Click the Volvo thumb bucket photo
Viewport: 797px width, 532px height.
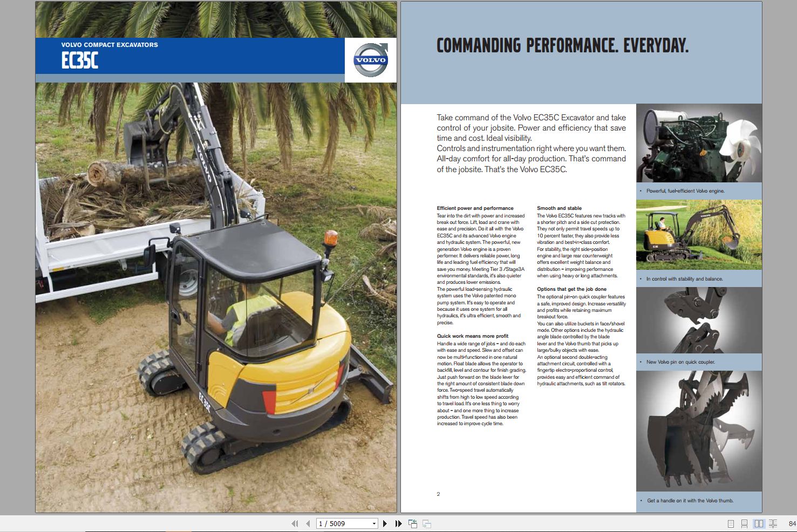[x=699, y=431]
